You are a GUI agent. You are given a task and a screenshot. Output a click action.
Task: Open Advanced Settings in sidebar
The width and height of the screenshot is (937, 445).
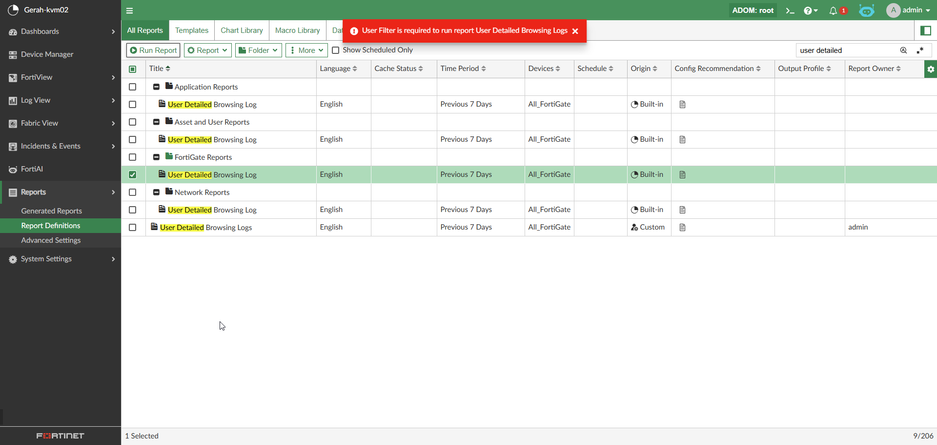tap(51, 240)
